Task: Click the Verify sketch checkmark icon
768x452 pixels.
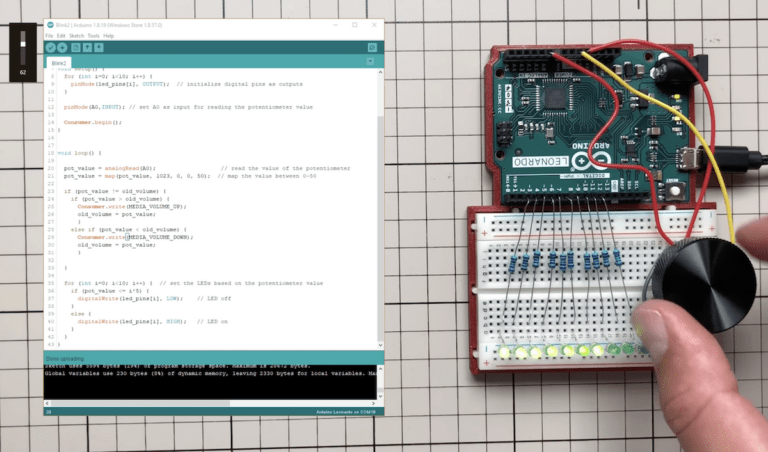Action: 50,47
